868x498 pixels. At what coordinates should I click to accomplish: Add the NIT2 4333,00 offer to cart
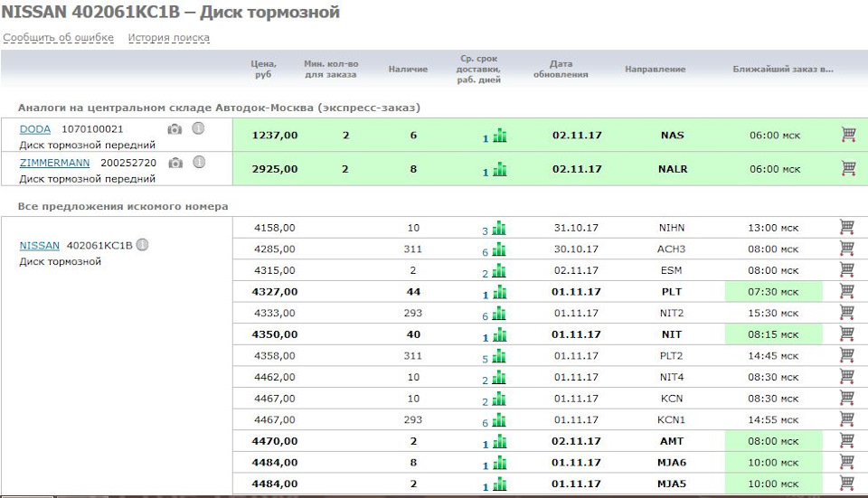[846, 312]
